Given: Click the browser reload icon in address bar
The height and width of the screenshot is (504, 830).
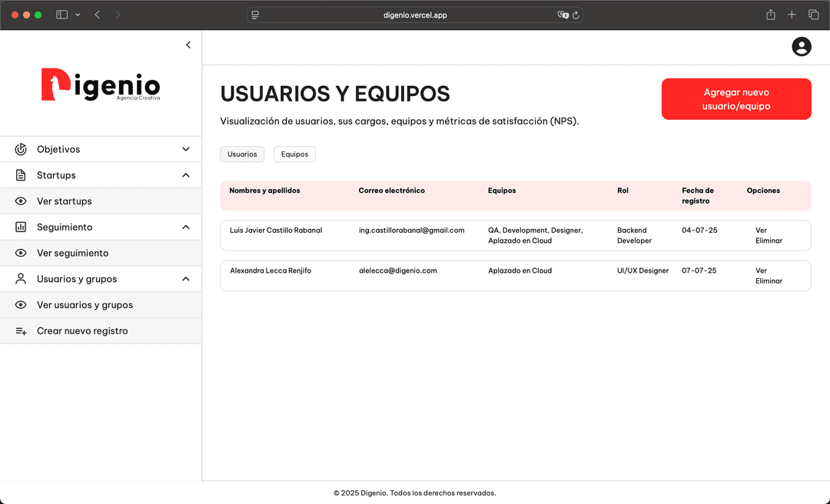Looking at the screenshot, I should click(577, 14).
